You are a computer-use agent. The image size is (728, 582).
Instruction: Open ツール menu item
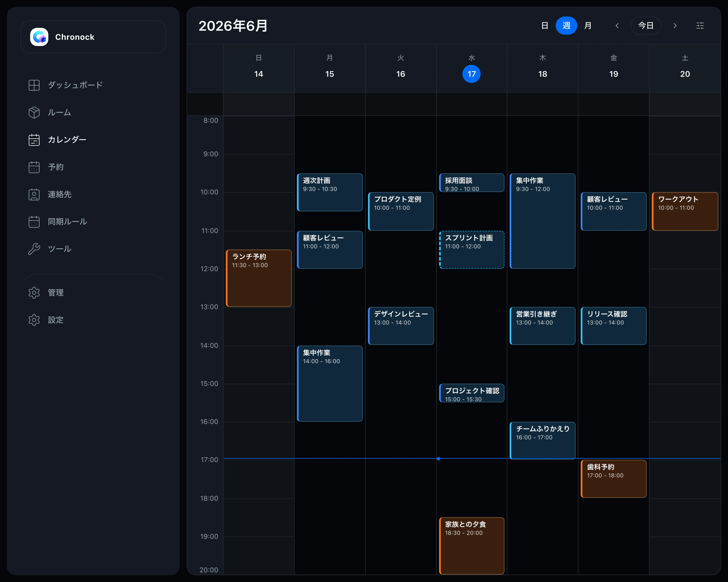[93, 249]
